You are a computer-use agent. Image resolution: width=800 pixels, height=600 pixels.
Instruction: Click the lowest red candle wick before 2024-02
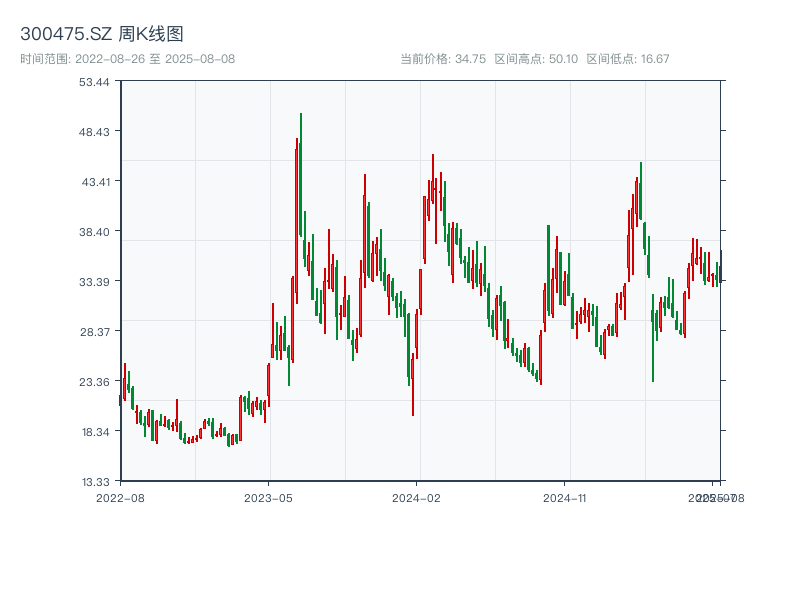413,385
